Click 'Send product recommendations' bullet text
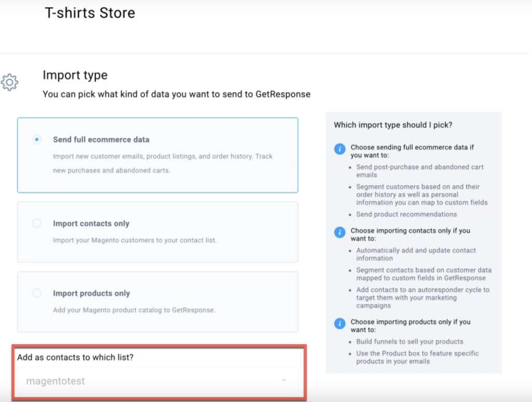 pos(406,214)
